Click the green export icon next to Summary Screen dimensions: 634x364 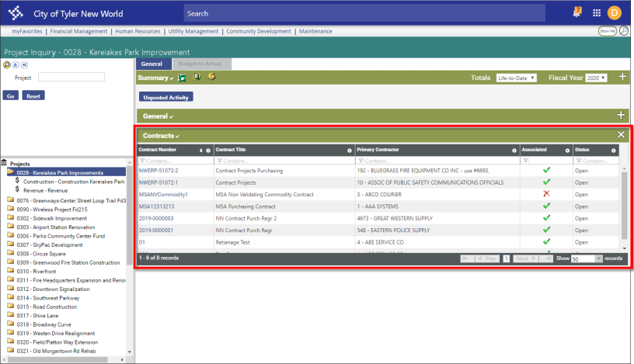[x=182, y=78]
